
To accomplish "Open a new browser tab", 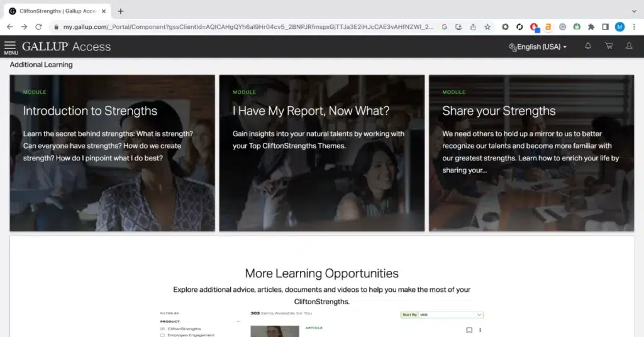I will [120, 11].
